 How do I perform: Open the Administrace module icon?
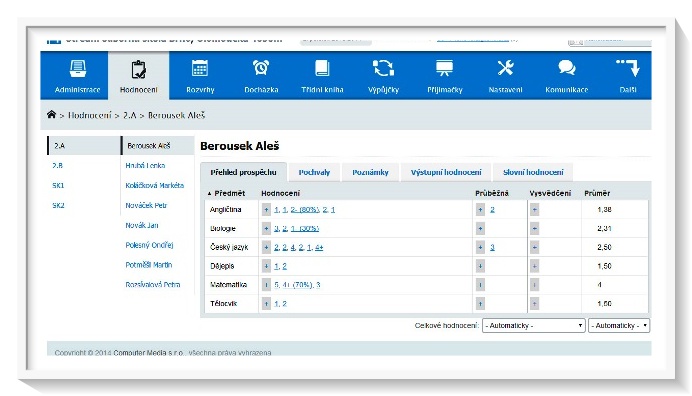click(x=78, y=69)
